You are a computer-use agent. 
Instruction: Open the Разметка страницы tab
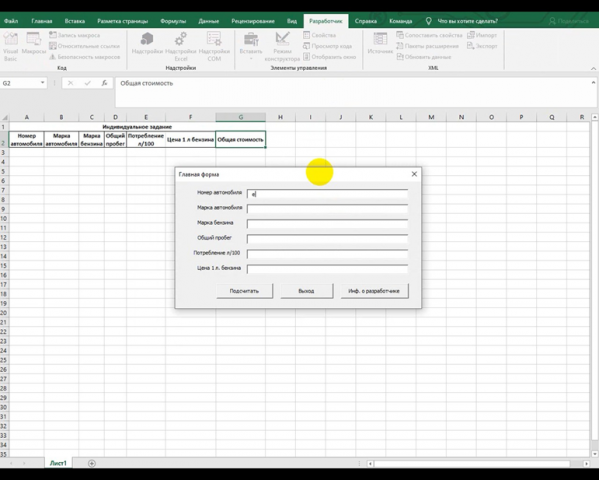click(x=122, y=21)
